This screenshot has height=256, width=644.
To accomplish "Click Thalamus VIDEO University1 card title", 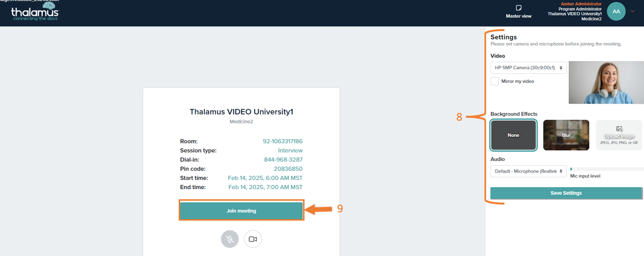I will coord(241,112).
